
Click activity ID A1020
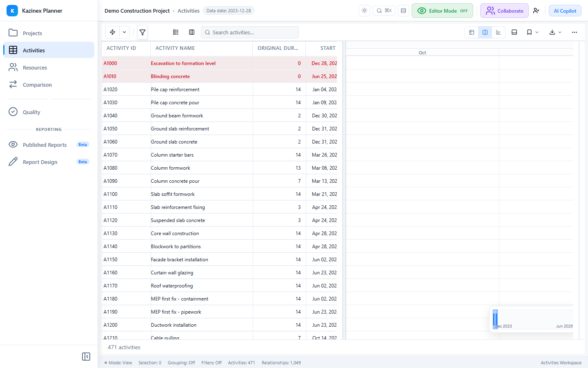pos(110,90)
